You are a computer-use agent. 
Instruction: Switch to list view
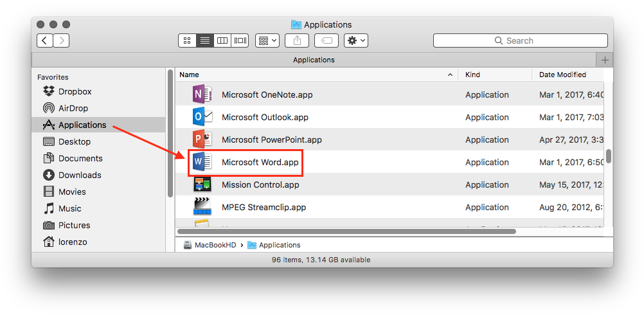[x=204, y=40]
